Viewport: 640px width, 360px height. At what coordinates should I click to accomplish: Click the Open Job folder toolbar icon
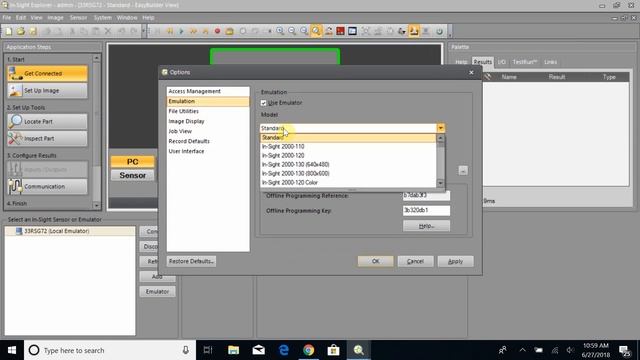pyautogui.click(x=20, y=31)
